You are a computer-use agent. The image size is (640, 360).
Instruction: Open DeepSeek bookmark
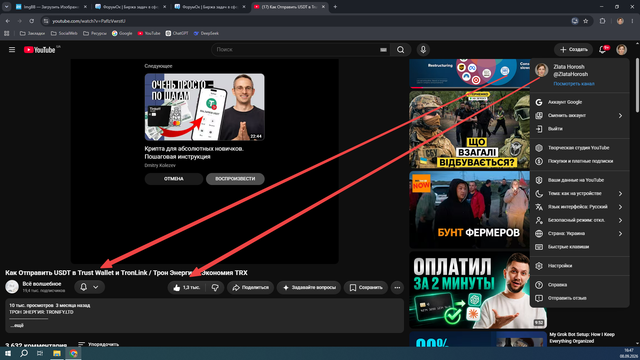[206, 33]
